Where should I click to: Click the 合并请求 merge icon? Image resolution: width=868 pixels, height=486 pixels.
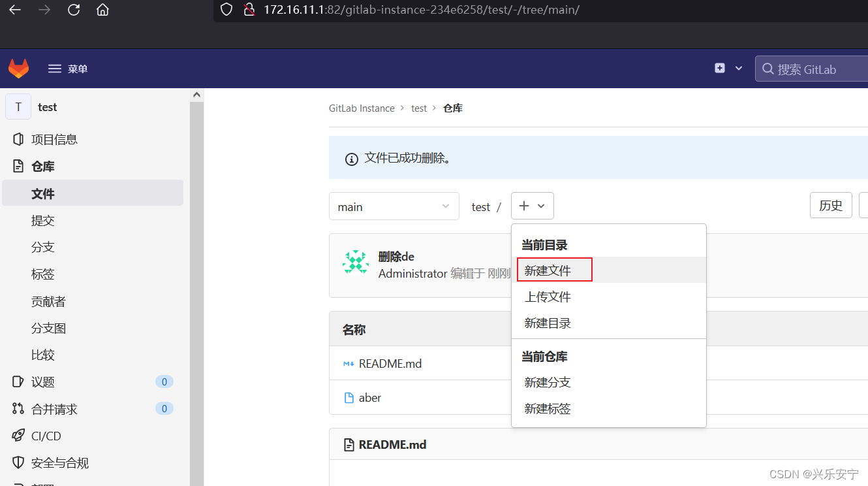pos(18,409)
